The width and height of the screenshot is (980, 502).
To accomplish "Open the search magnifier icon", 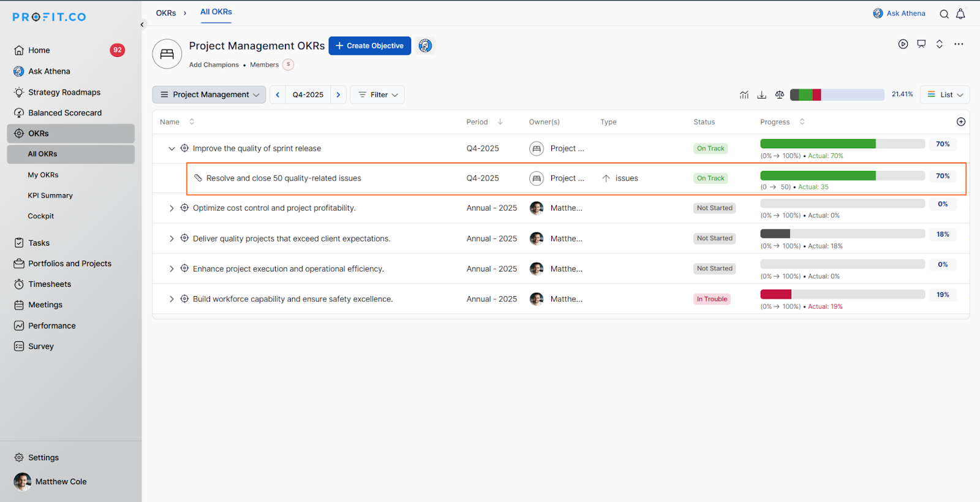I will click(x=944, y=14).
